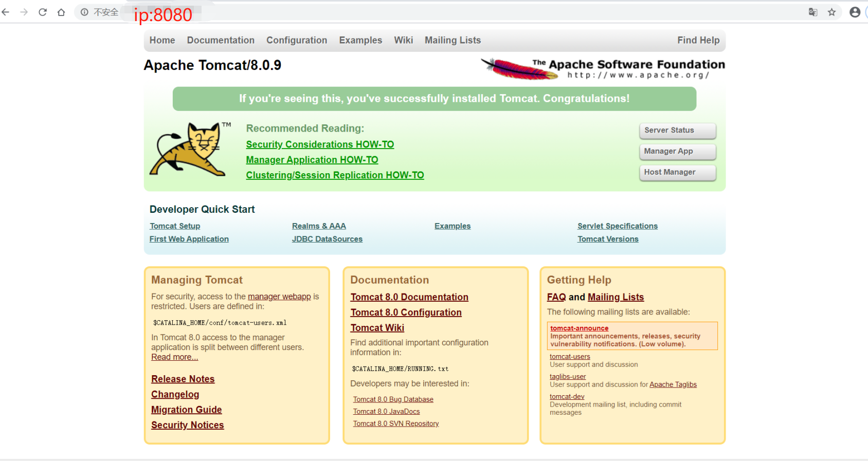Open JDBC DataSources link
The width and height of the screenshot is (868, 461).
click(x=327, y=239)
